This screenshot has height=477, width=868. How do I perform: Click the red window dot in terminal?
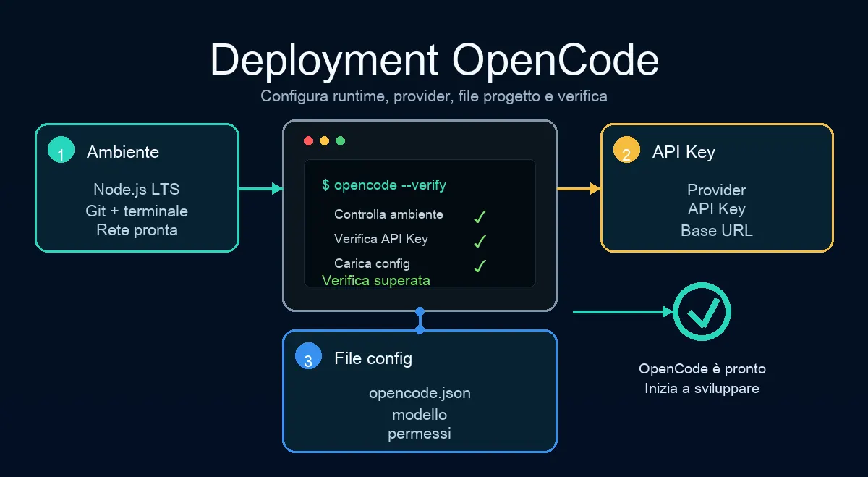(308, 140)
